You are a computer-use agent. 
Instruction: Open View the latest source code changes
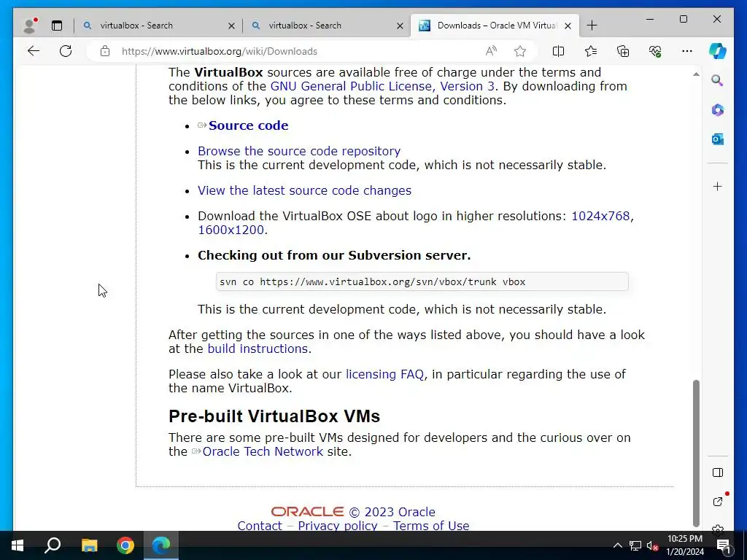pos(304,190)
